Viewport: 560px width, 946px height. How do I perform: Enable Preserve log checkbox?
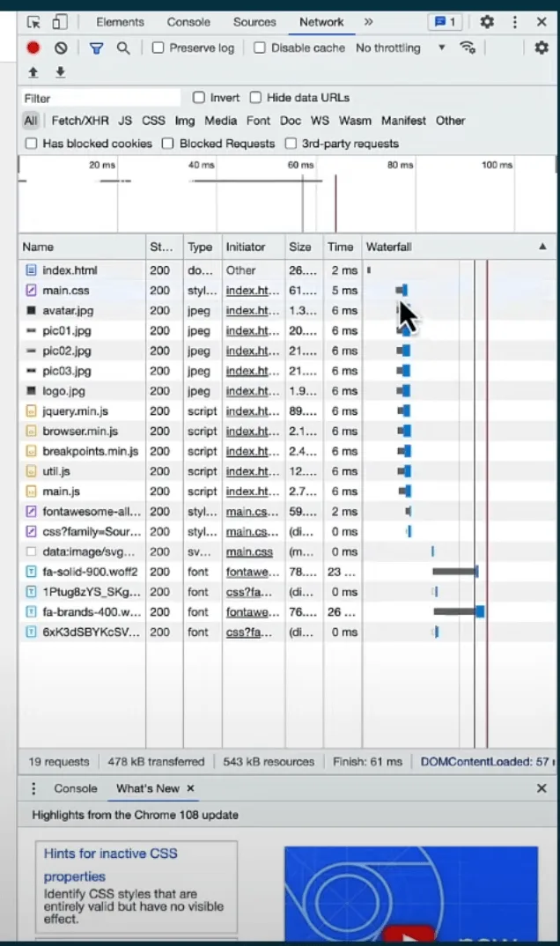coord(158,48)
